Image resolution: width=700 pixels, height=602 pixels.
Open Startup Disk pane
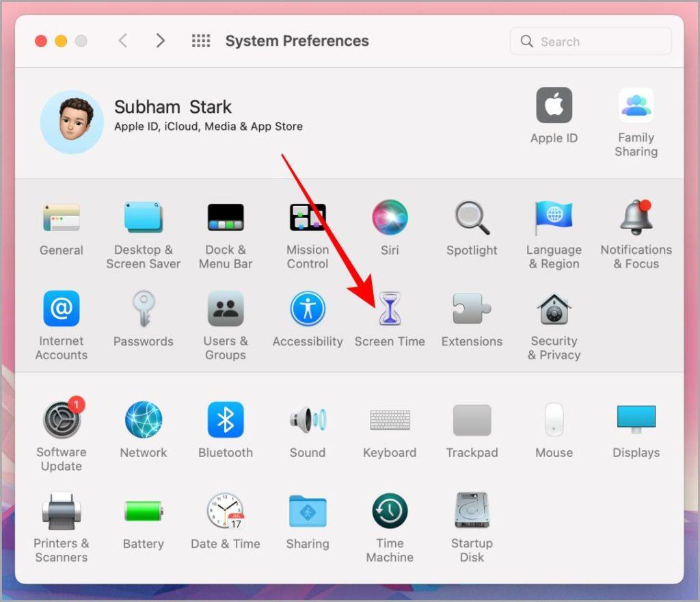pyautogui.click(x=472, y=510)
